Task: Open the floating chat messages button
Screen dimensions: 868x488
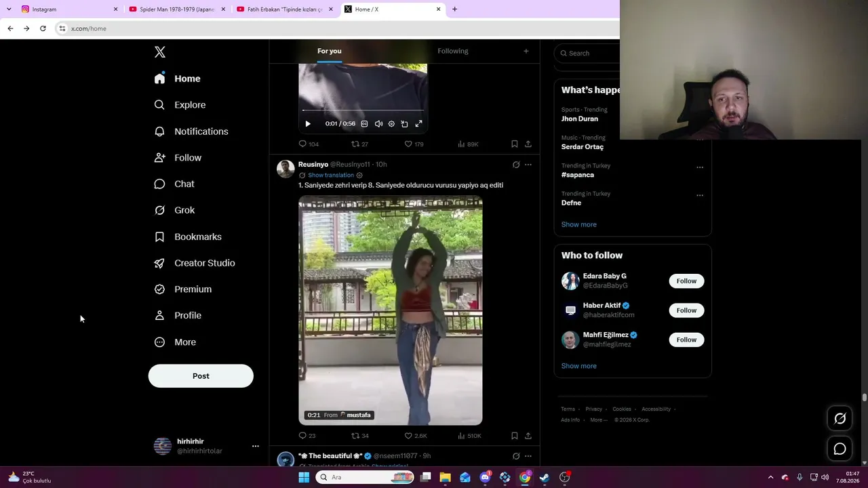Action: coord(840,449)
